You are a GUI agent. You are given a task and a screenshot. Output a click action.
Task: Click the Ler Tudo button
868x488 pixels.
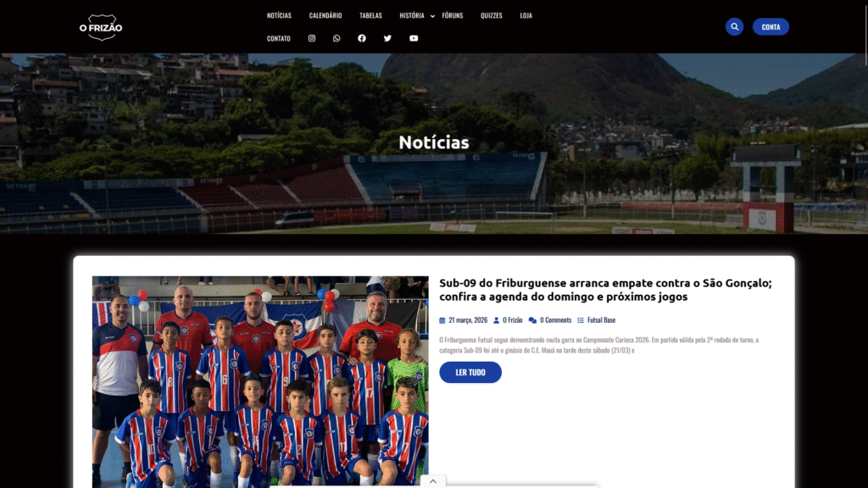tap(470, 373)
